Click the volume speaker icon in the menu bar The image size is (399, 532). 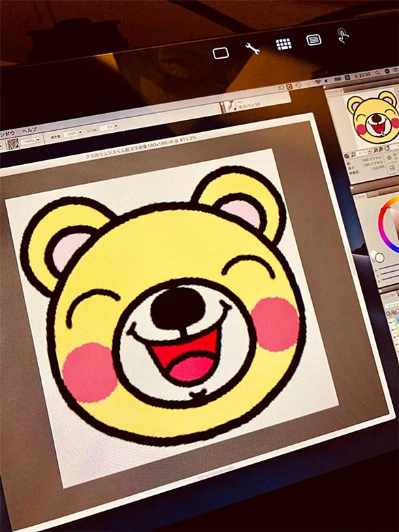pos(325,81)
